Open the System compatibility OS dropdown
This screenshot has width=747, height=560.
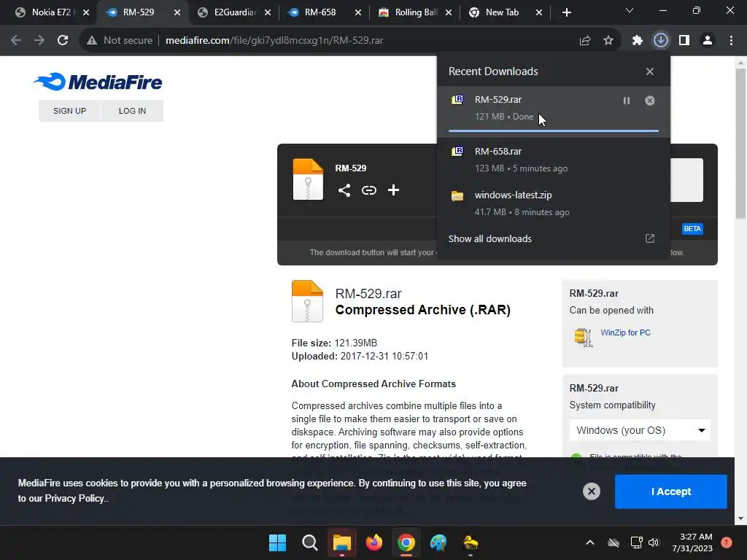click(640, 430)
